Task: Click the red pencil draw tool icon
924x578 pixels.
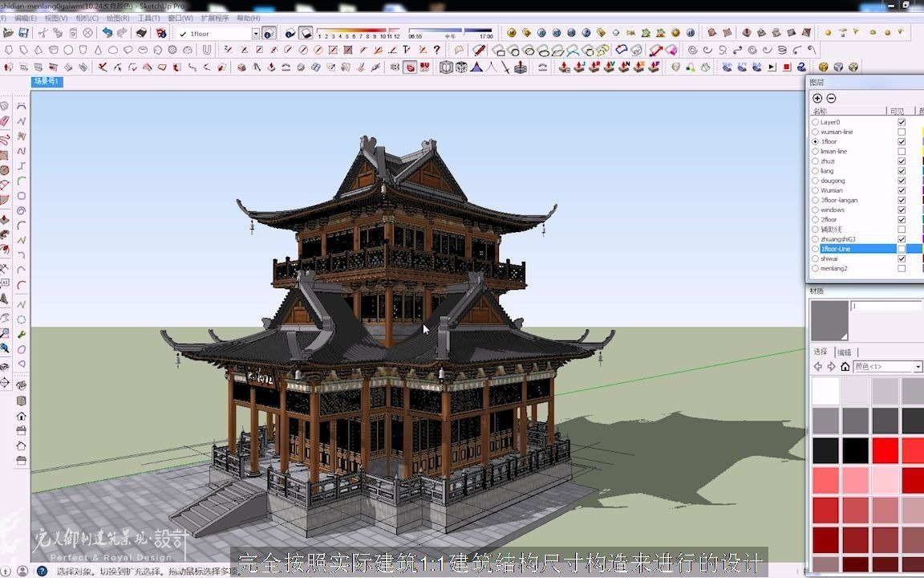Action: tap(479, 50)
